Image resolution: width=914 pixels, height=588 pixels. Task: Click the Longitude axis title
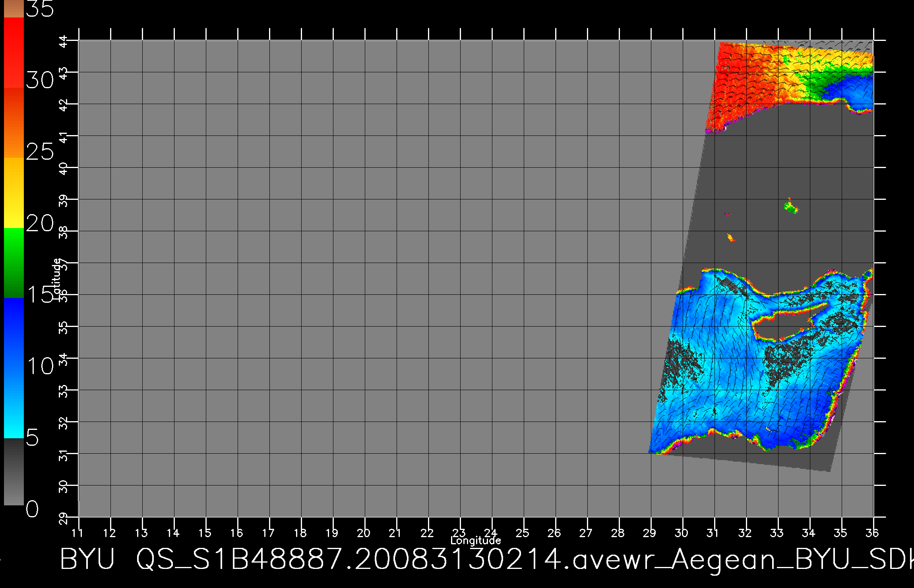pyautogui.click(x=476, y=540)
